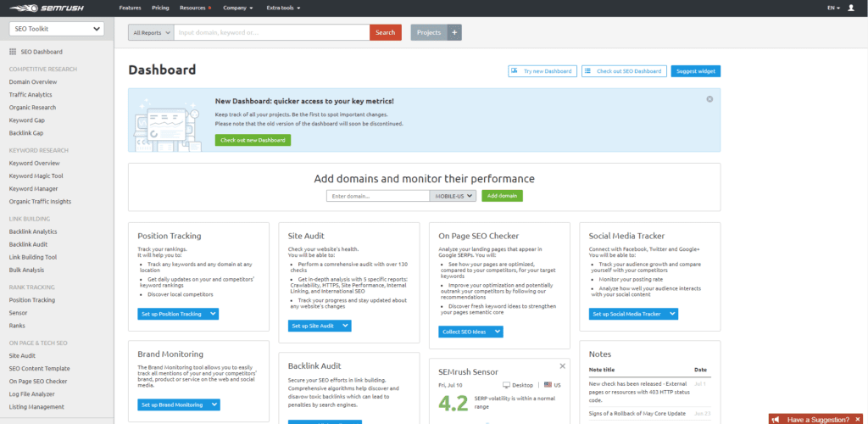868x424 pixels.
Task: Expand the Set up Position Tracking arrow
Action: pyautogui.click(x=213, y=314)
